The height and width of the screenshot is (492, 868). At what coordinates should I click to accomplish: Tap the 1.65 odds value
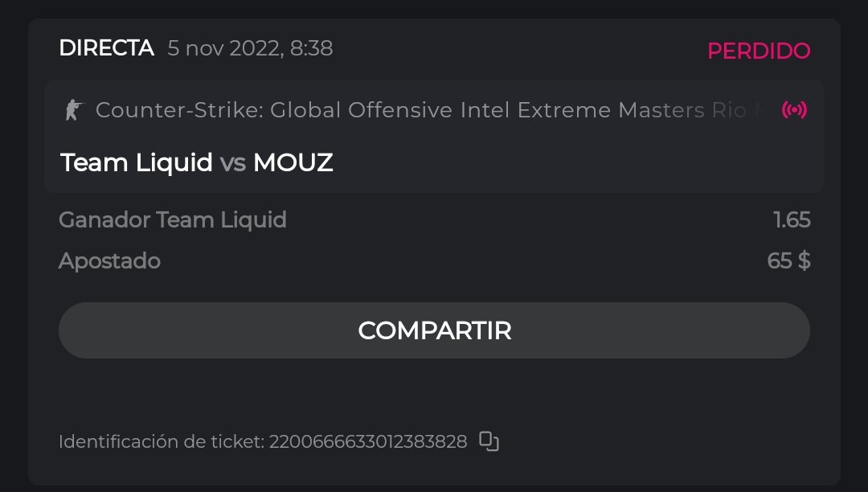791,220
